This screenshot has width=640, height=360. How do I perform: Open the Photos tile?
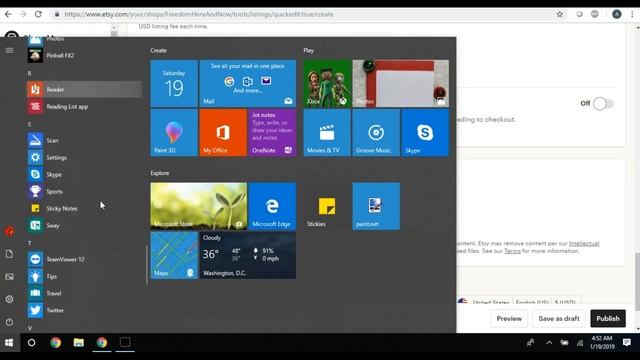tap(401, 84)
